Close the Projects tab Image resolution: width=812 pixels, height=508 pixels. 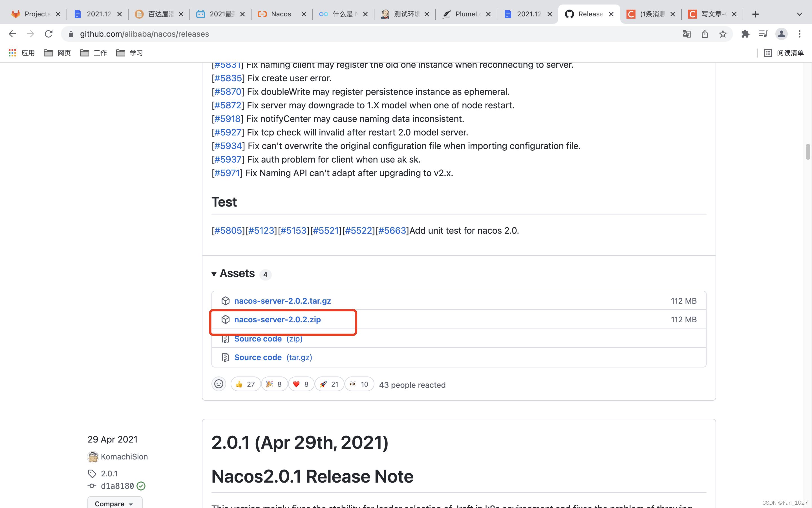click(58, 14)
